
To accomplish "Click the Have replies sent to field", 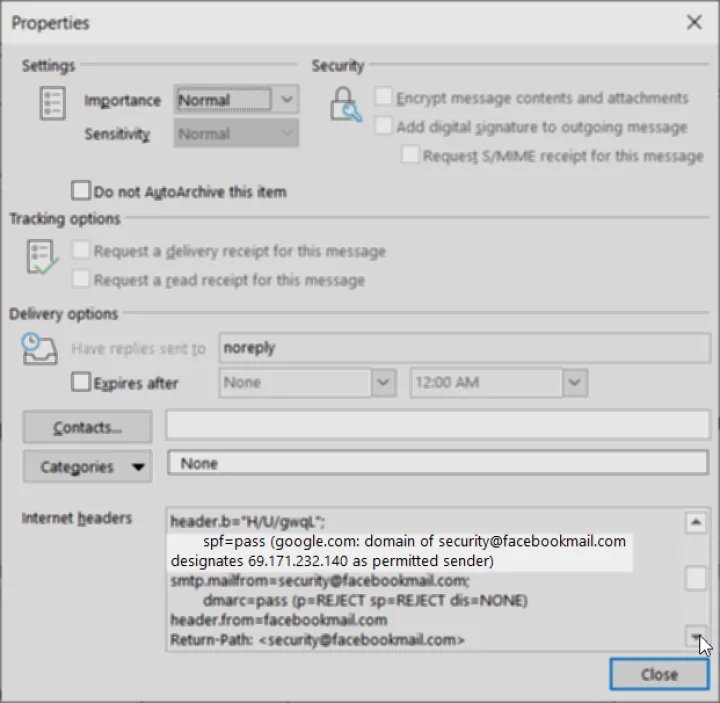I will (464, 348).
